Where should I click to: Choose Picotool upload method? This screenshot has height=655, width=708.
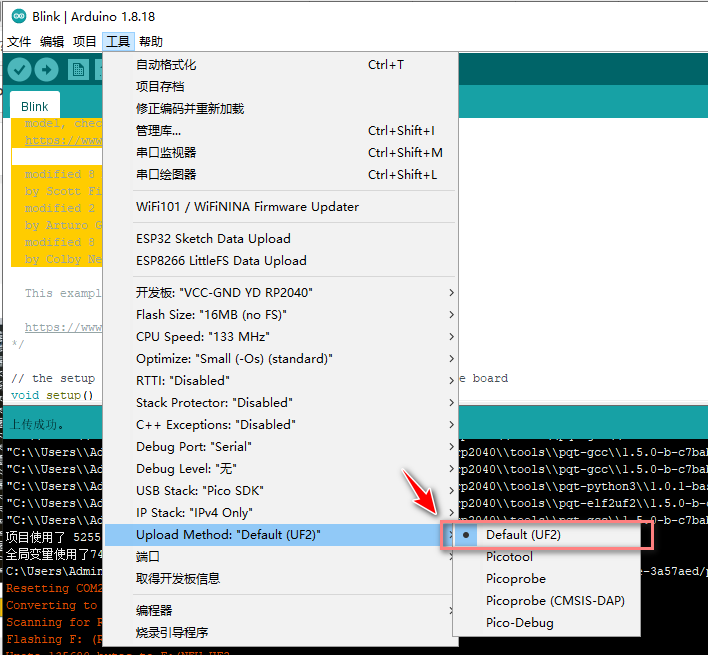tap(547, 557)
